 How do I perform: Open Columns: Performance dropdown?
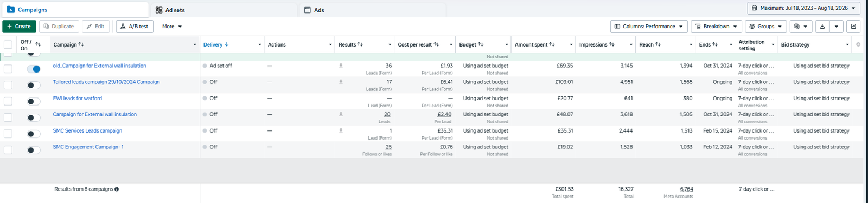[649, 26]
